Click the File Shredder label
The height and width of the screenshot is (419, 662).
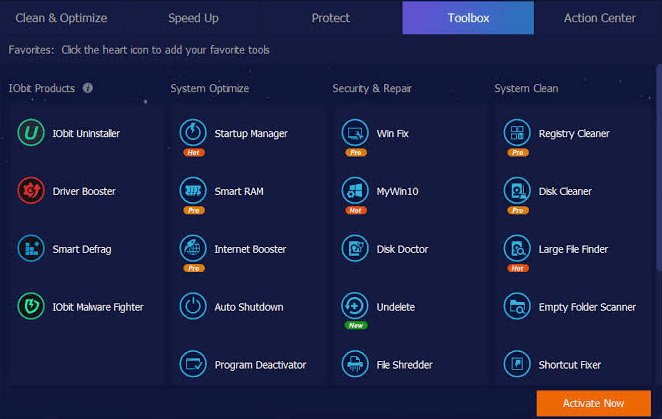tap(404, 365)
